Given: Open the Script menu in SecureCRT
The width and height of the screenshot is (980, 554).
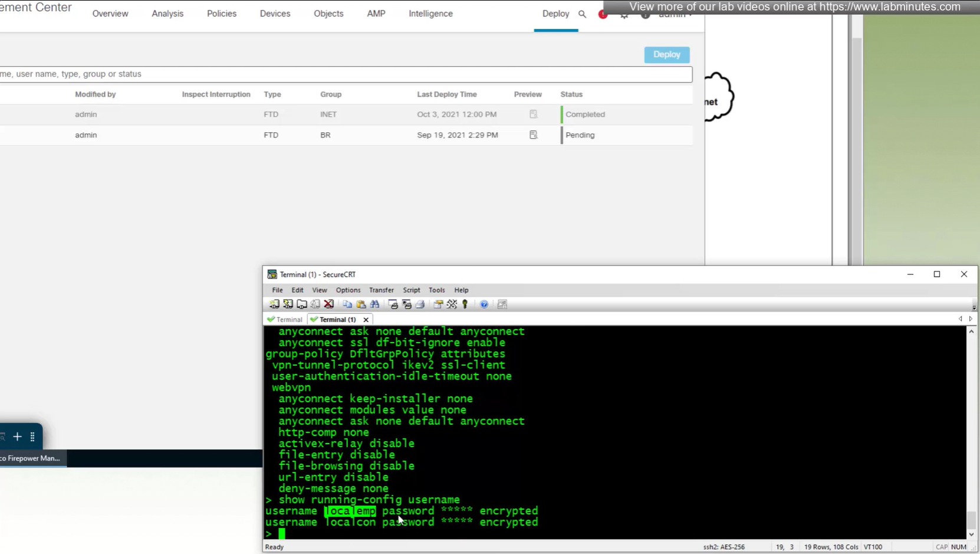Looking at the screenshot, I should [x=411, y=290].
